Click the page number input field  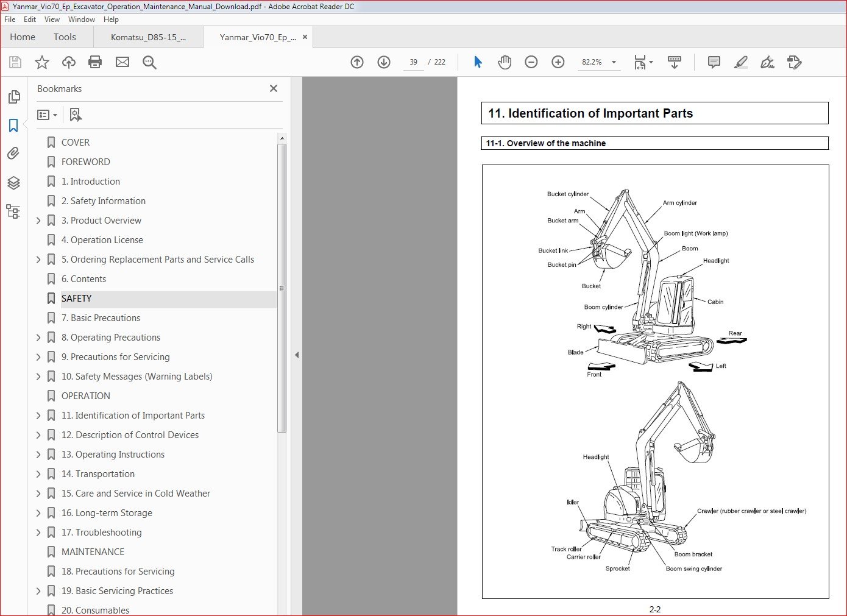[414, 62]
